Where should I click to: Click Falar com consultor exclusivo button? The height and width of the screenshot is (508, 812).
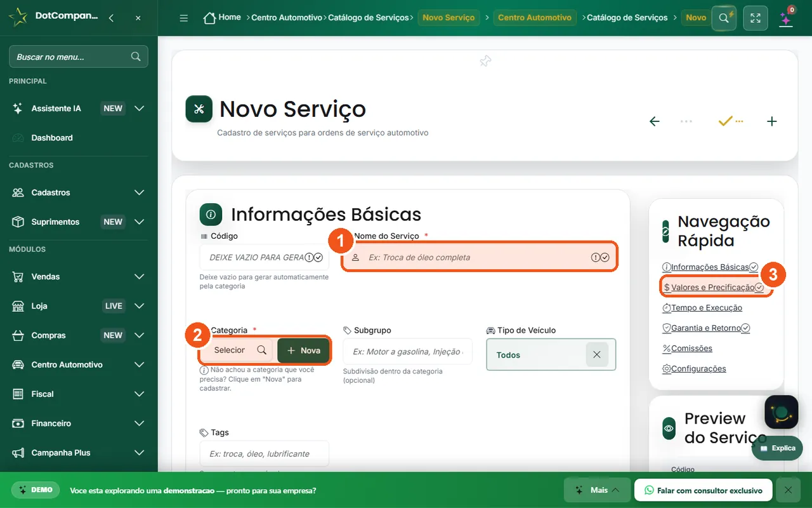pyautogui.click(x=703, y=490)
